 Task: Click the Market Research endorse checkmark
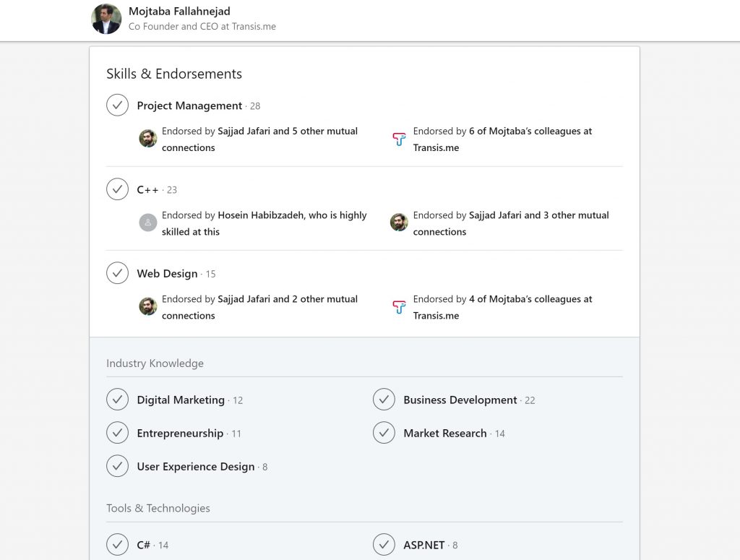384,433
